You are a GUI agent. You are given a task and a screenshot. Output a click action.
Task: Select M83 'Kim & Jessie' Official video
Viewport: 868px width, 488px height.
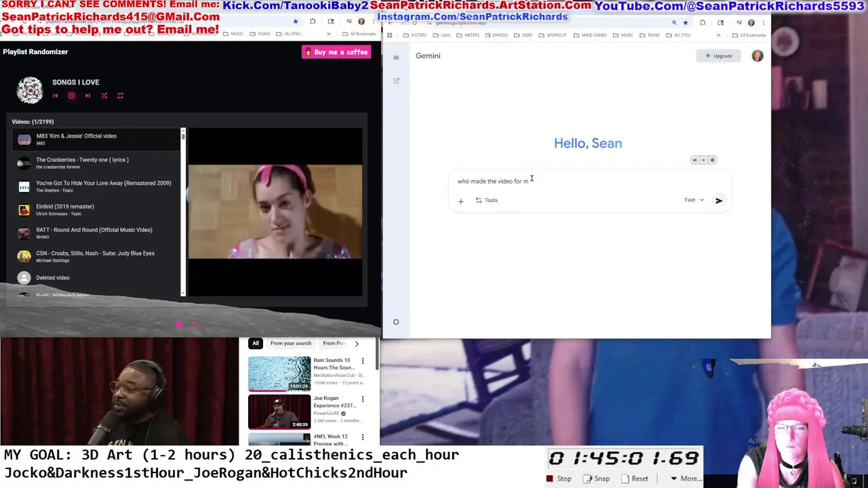(95, 139)
